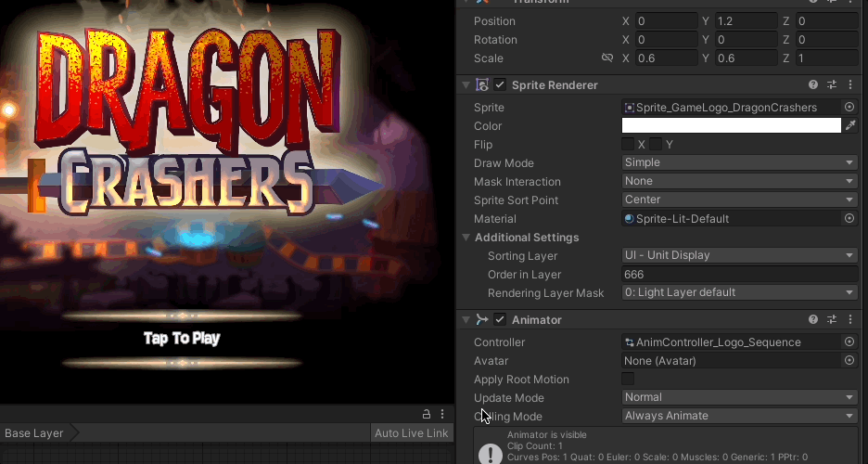The height and width of the screenshot is (464, 868).
Task: Select Base Layer breadcrumb in Animator window
Action: [x=33, y=433]
